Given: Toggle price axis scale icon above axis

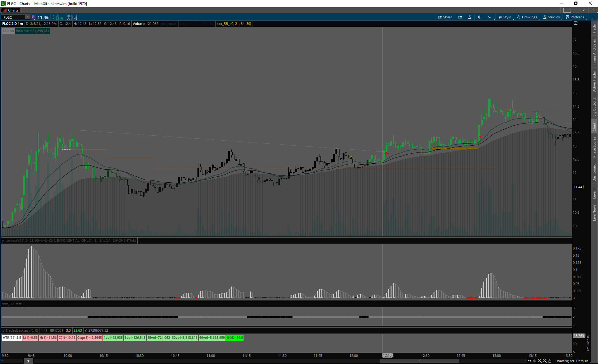Looking at the screenshot, I should (576, 23).
